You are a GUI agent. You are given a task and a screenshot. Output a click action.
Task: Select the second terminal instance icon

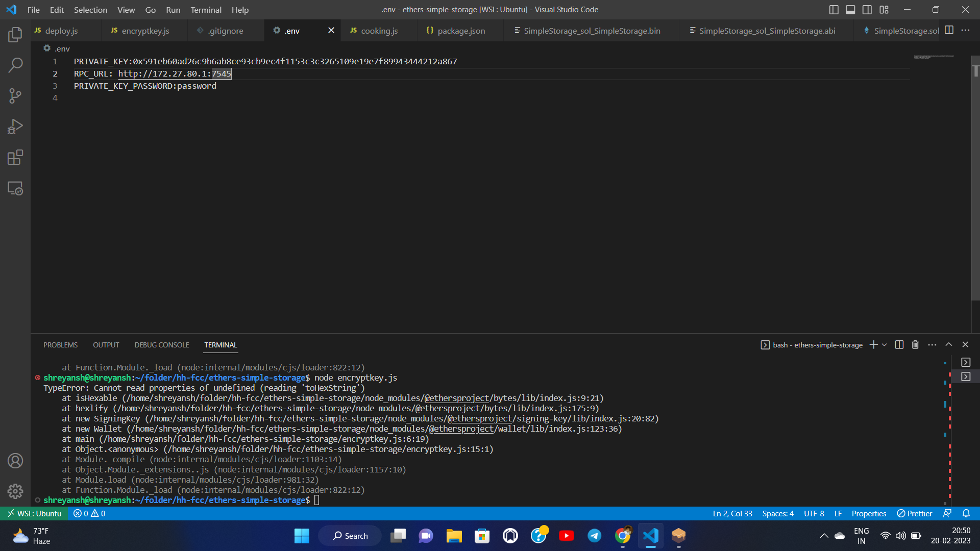(966, 377)
